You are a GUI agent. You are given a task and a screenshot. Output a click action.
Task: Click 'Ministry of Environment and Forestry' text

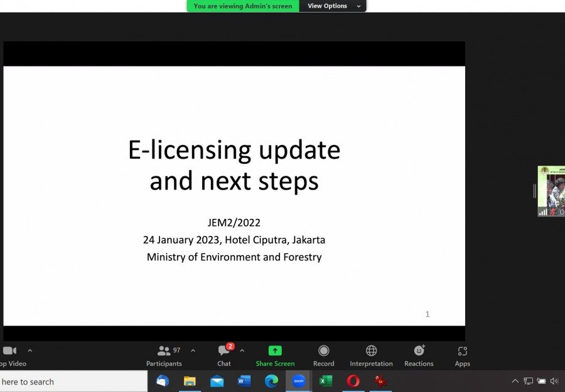point(234,257)
